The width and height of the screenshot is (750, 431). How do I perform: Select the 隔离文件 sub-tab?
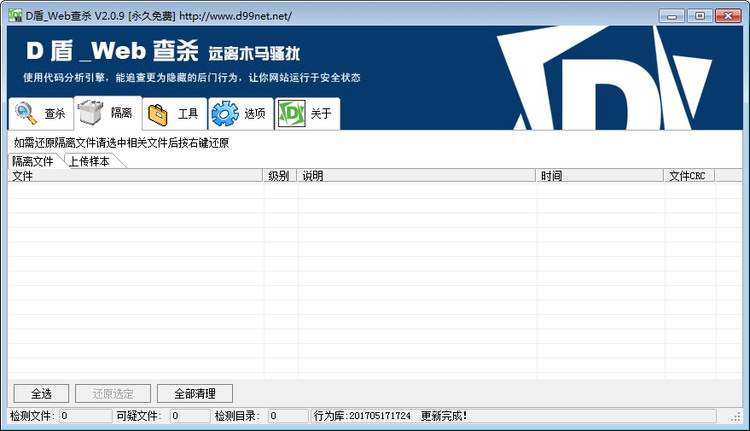[x=33, y=161]
